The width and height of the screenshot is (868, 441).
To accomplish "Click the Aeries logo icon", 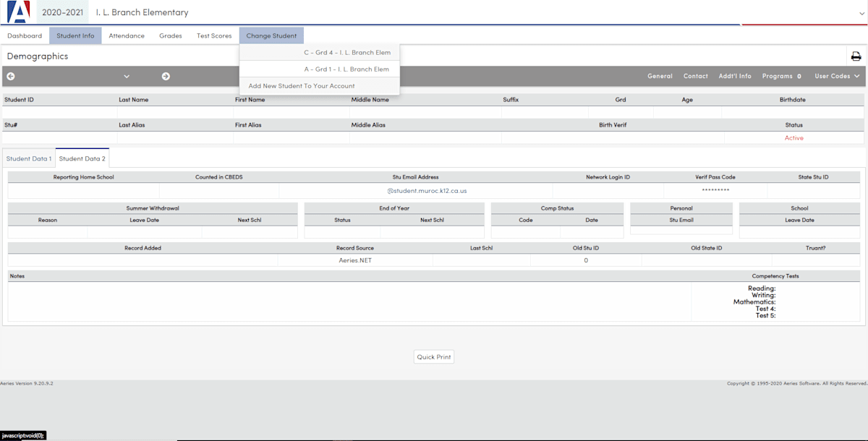I will pyautogui.click(x=18, y=12).
